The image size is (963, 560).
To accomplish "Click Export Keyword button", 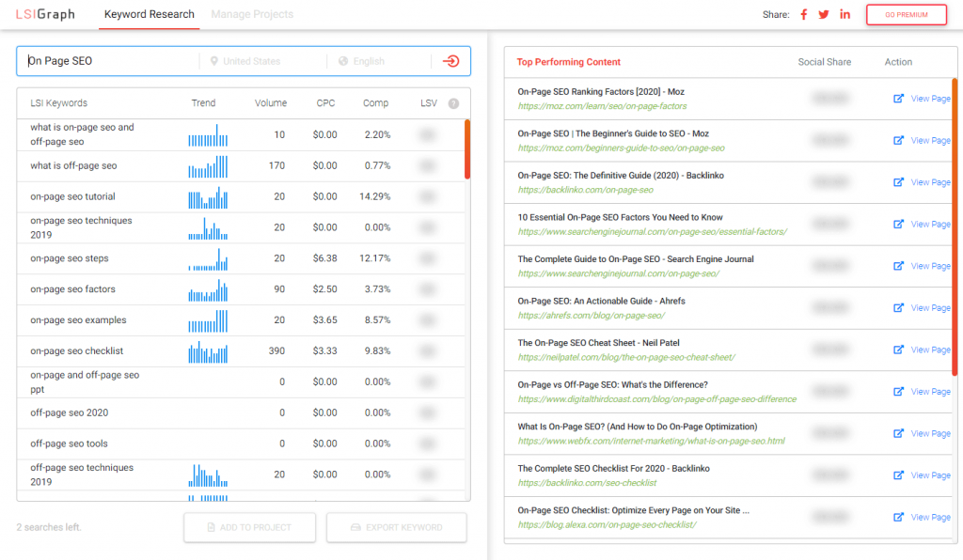I will coord(397,527).
